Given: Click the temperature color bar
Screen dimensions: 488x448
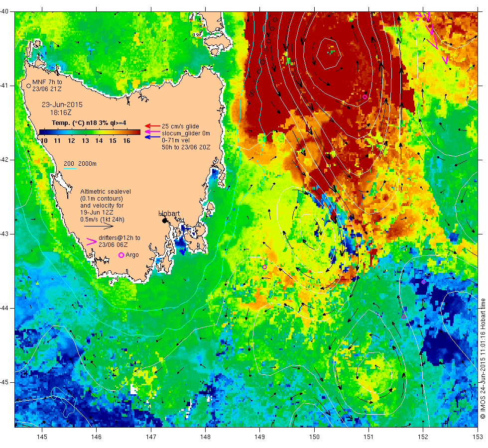Looking at the screenshot, I should click(90, 132).
